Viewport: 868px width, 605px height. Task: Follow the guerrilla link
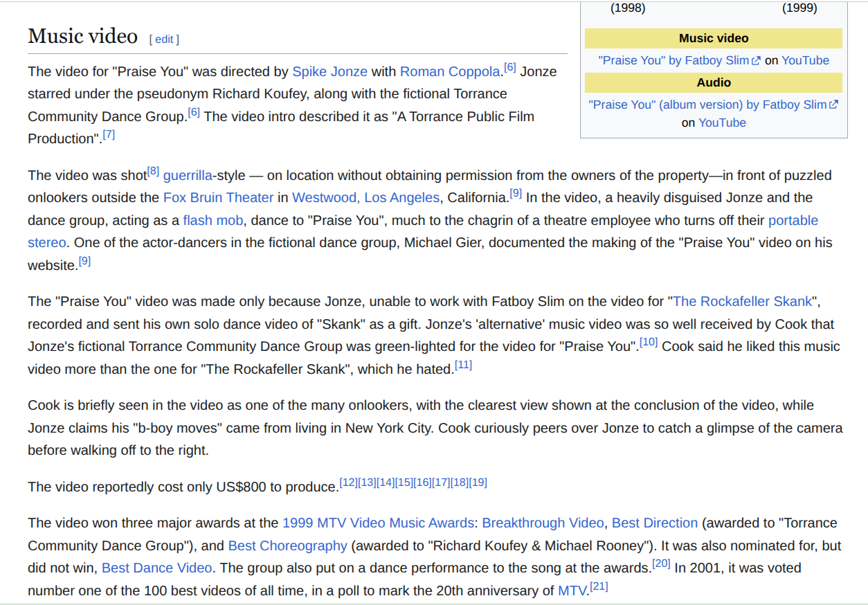188,176
